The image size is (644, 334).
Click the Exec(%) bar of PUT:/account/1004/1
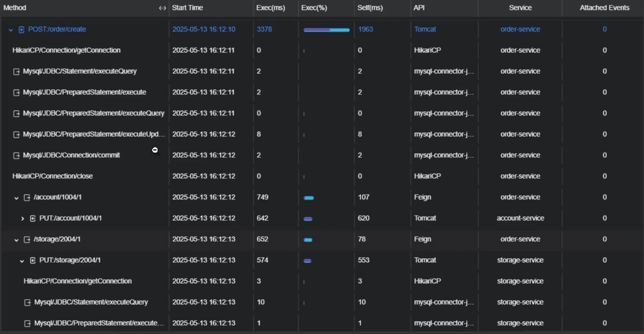[308, 219]
